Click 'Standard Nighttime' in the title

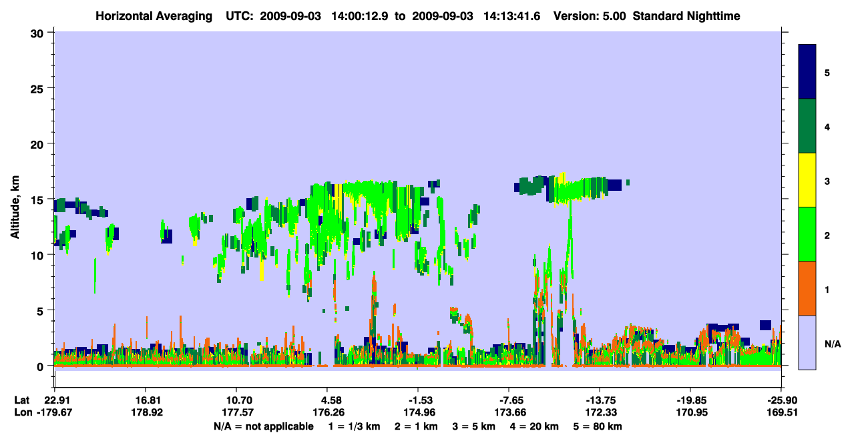(x=686, y=16)
